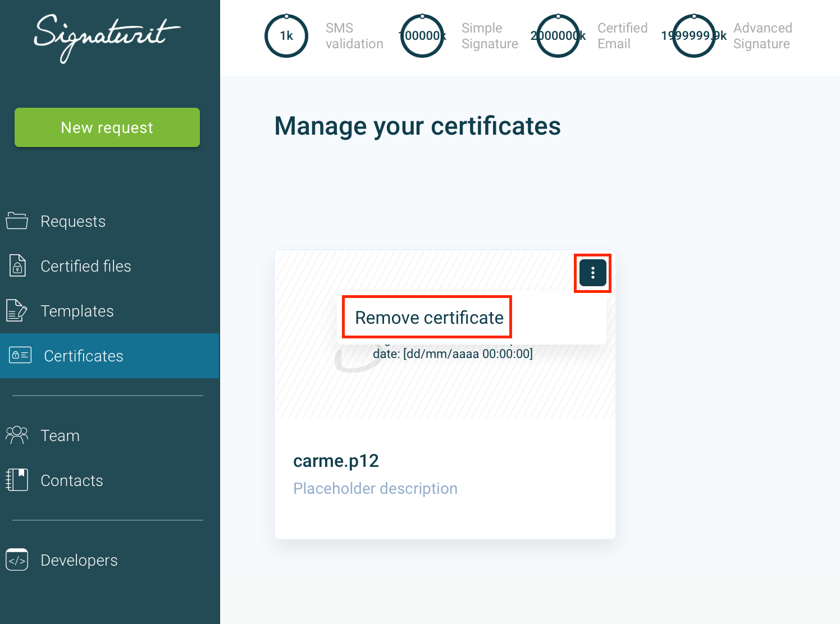
Task: Click the Simple Signature credit ring
Action: pyautogui.click(x=422, y=36)
